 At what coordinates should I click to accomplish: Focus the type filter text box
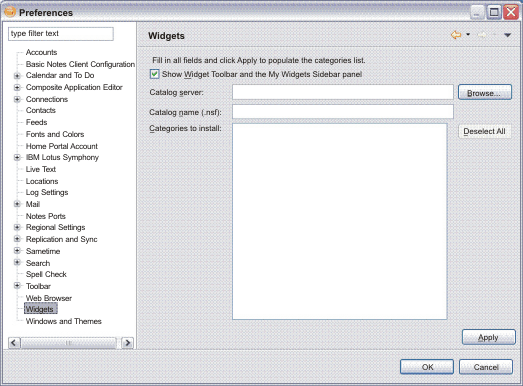point(61,34)
